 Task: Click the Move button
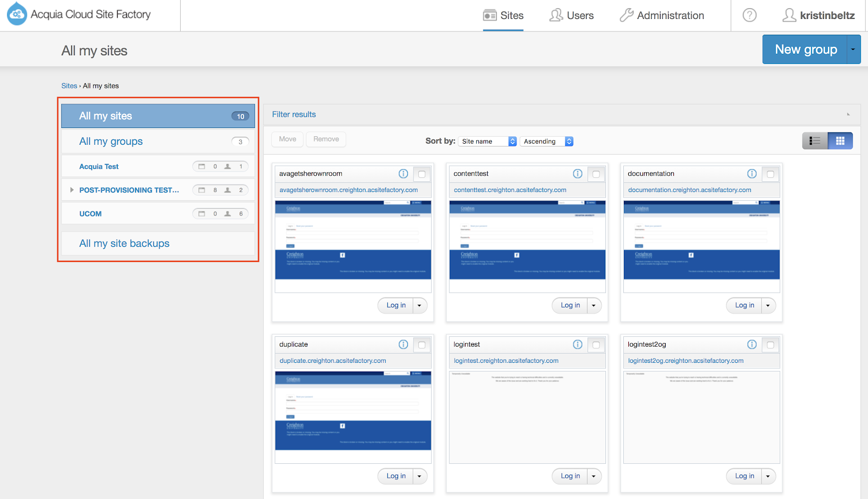[x=288, y=139]
